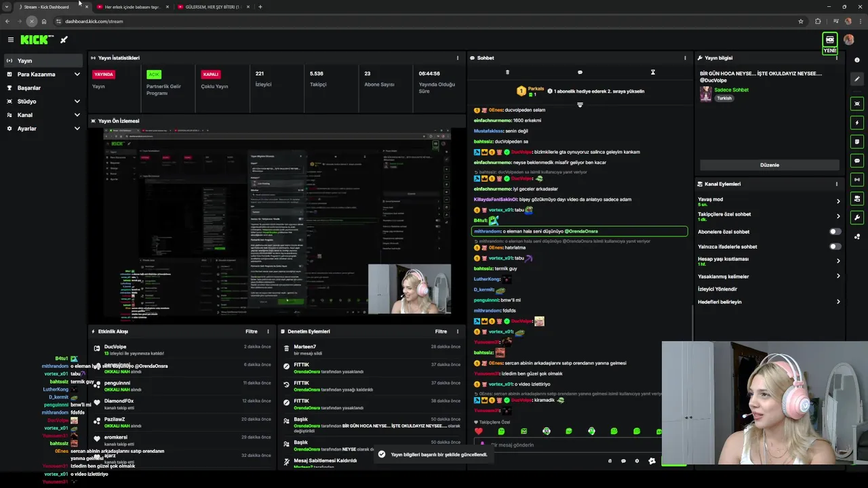868x488 pixels.
Task: Click the Düzenle button
Action: click(x=770, y=165)
